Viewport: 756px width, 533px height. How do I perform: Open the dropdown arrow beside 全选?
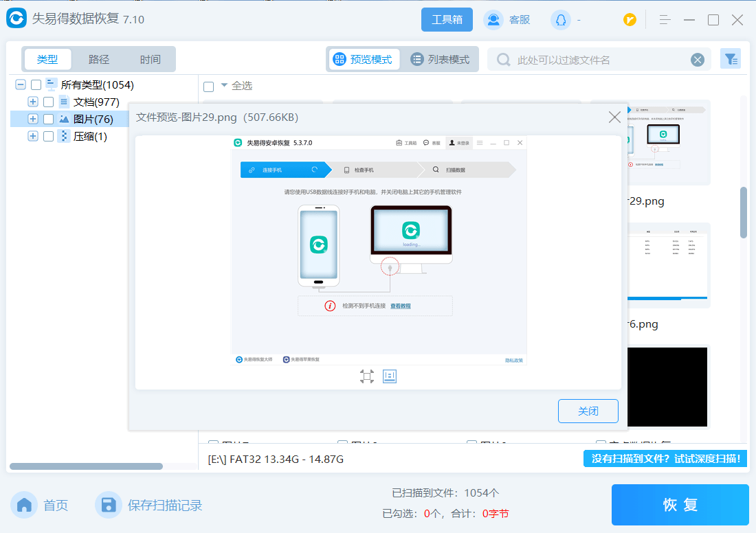coord(224,85)
